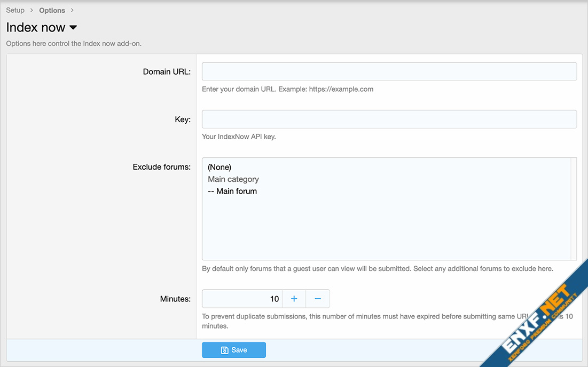Click the Save button
Screen dimensions: 588x367
pyautogui.click(x=233, y=350)
